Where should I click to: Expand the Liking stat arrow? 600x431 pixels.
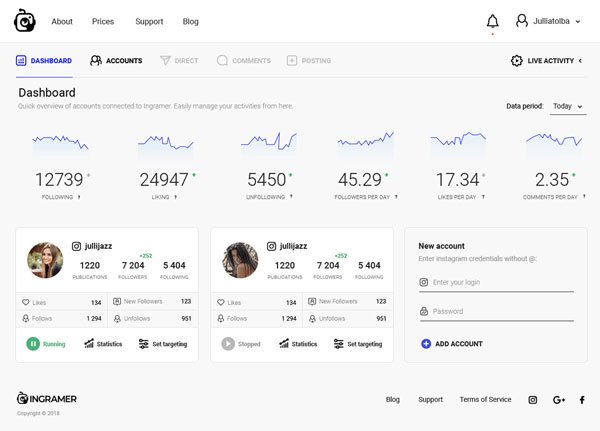[x=176, y=197]
